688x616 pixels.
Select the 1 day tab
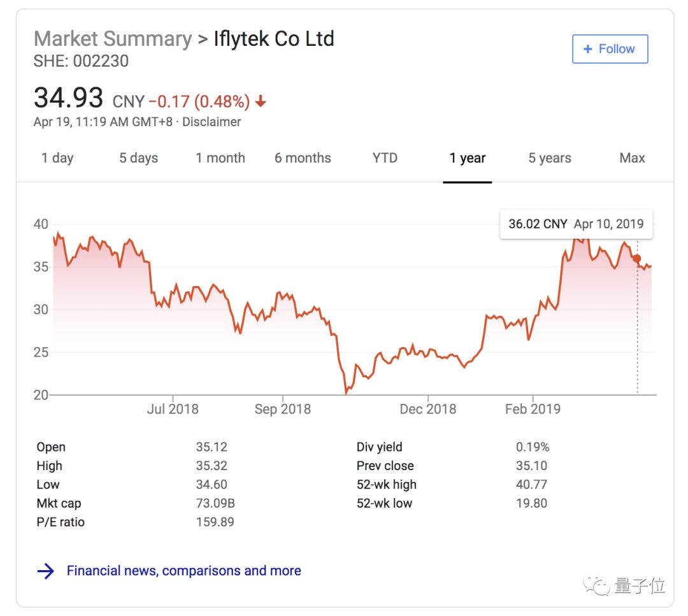pyautogui.click(x=57, y=158)
